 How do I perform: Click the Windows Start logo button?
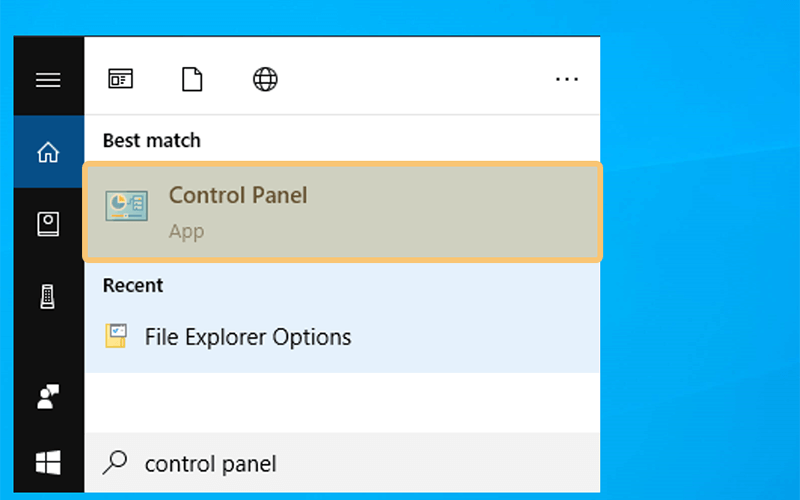48,462
